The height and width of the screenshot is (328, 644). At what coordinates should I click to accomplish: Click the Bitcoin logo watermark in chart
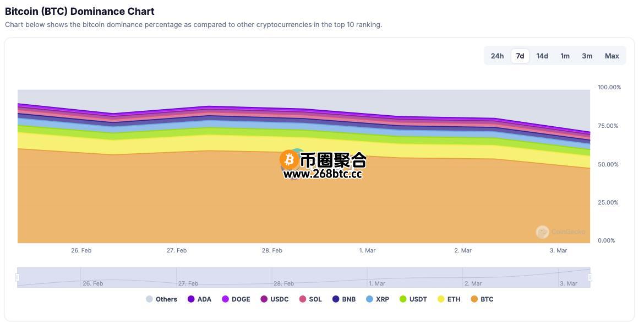point(290,160)
